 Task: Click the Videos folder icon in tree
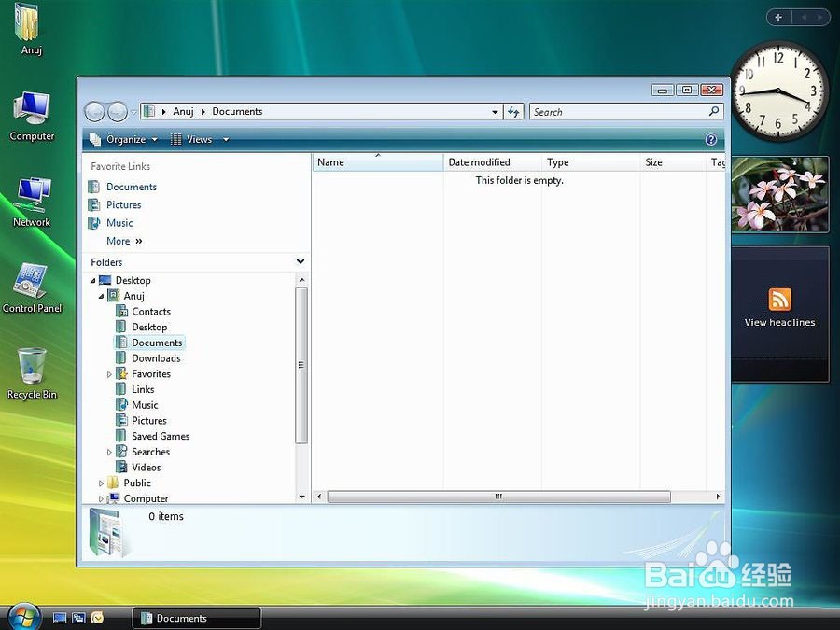(122, 468)
